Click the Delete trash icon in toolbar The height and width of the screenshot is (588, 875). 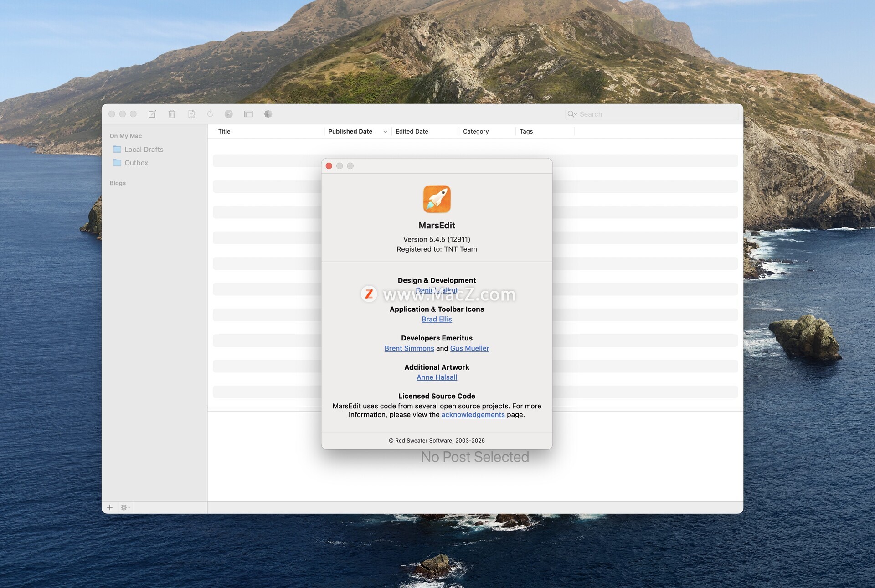[x=172, y=114]
